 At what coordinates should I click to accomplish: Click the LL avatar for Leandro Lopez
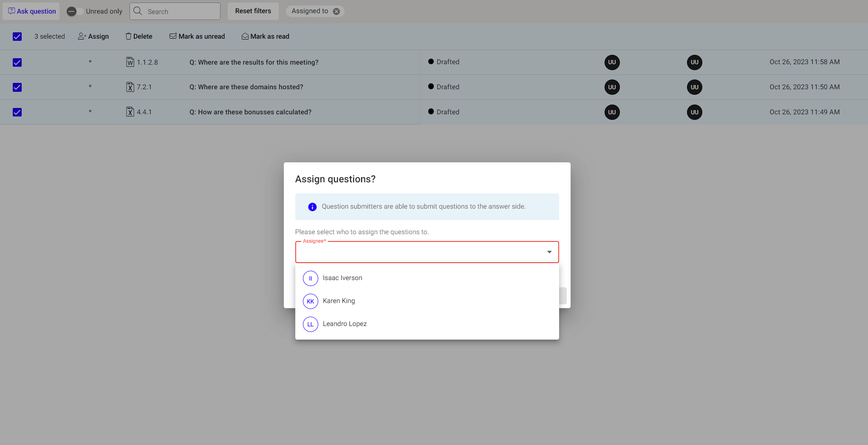click(311, 324)
